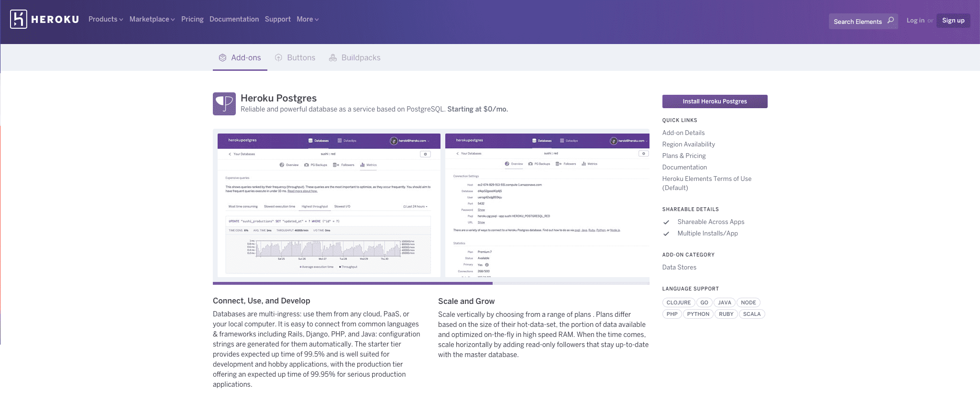Image resolution: width=980 pixels, height=403 pixels.
Task: Open the Support menu item
Action: click(x=277, y=19)
